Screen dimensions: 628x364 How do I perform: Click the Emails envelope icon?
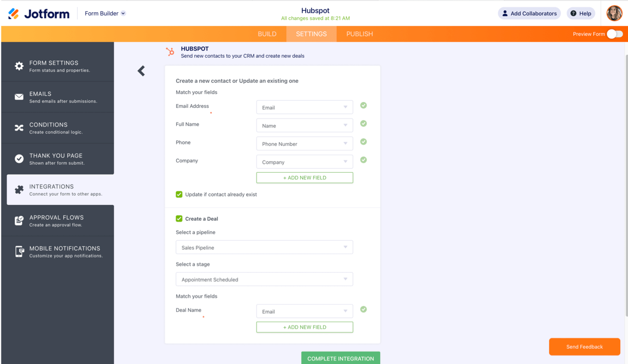pos(19,97)
